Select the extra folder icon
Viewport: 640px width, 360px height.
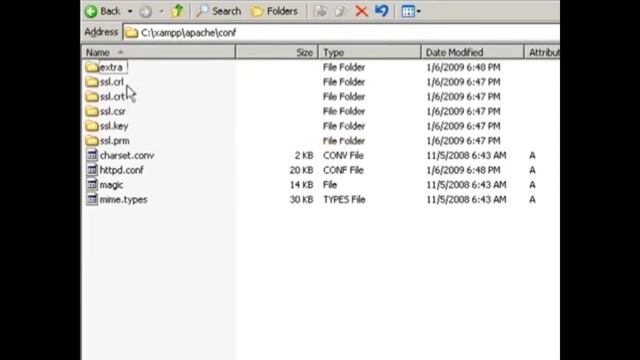pyautogui.click(x=92, y=67)
